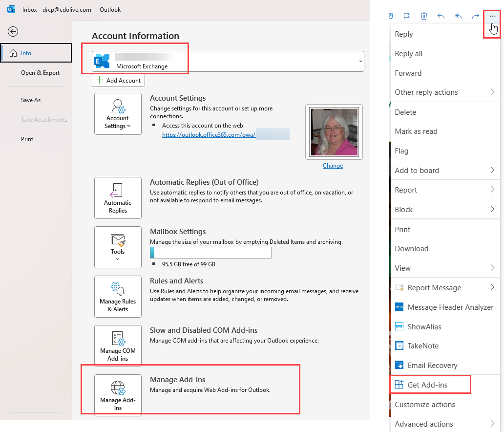The height and width of the screenshot is (432, 504).
Task: Open the Manage Add-ins globe tile
Action: click(x=118, y=395)
